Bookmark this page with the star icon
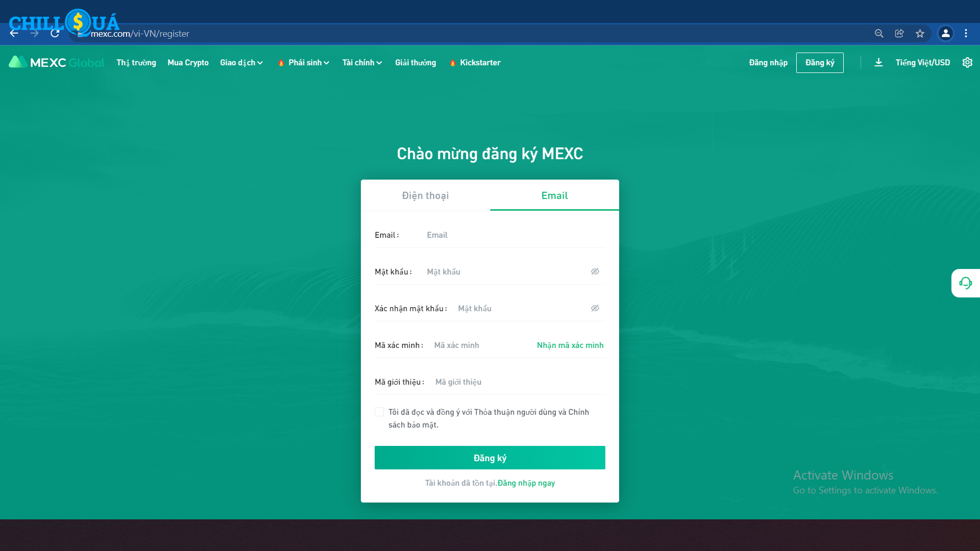 click(x=920, y=33)
